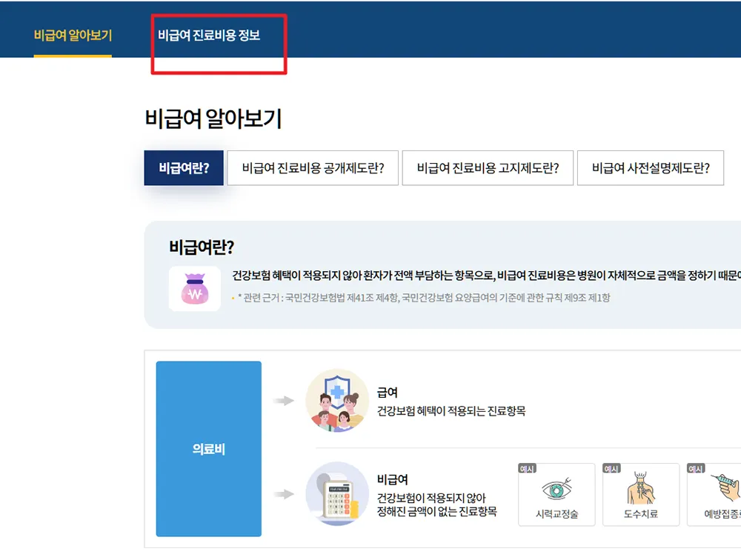
Task: Click the active 비급여란? tab
Action: [183, 168]
